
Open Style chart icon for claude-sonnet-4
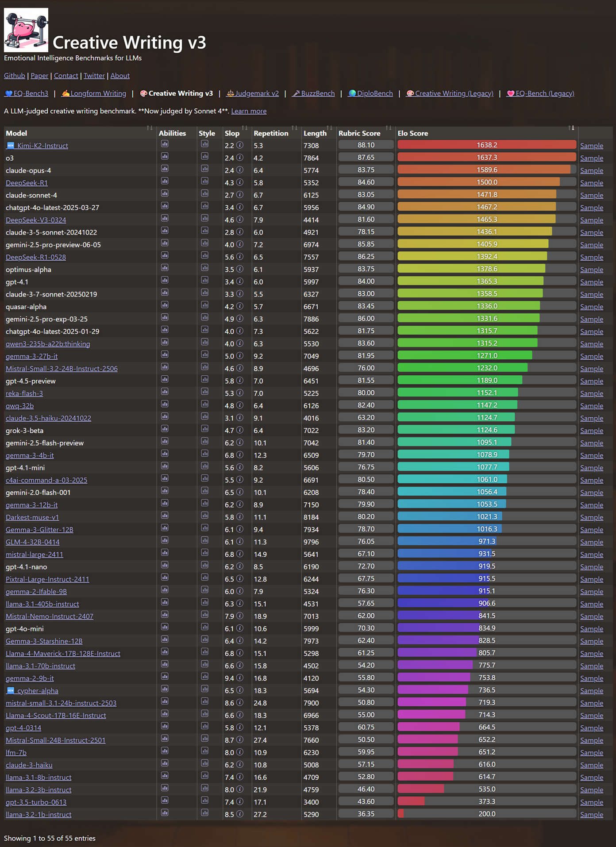coord(204,193)
